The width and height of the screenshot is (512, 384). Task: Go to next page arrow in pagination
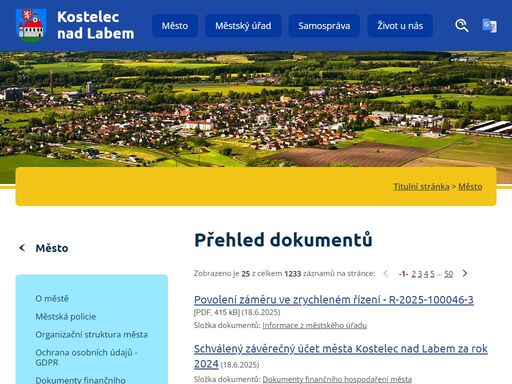[465, 273]
